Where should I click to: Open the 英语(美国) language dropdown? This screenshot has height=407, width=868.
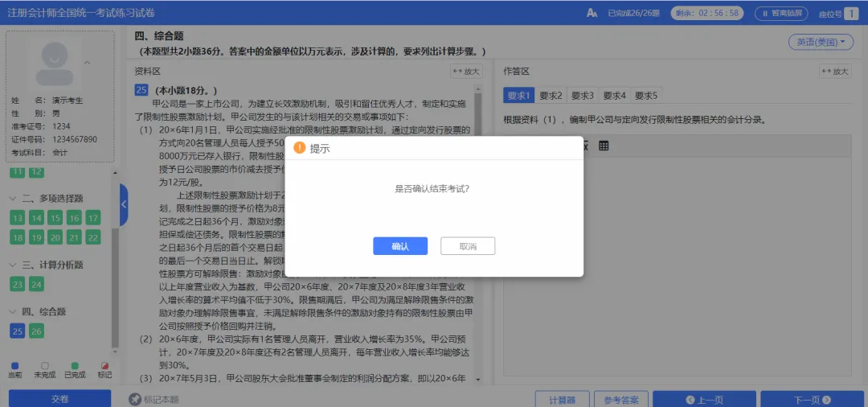(820, 42)
